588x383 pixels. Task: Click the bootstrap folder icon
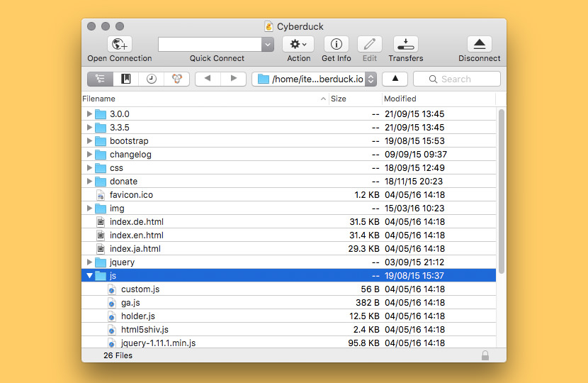(101, 141)
